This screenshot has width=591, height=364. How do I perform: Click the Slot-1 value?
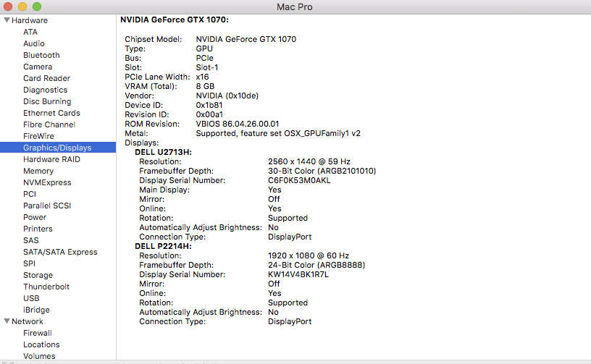[x=207, y=67]
